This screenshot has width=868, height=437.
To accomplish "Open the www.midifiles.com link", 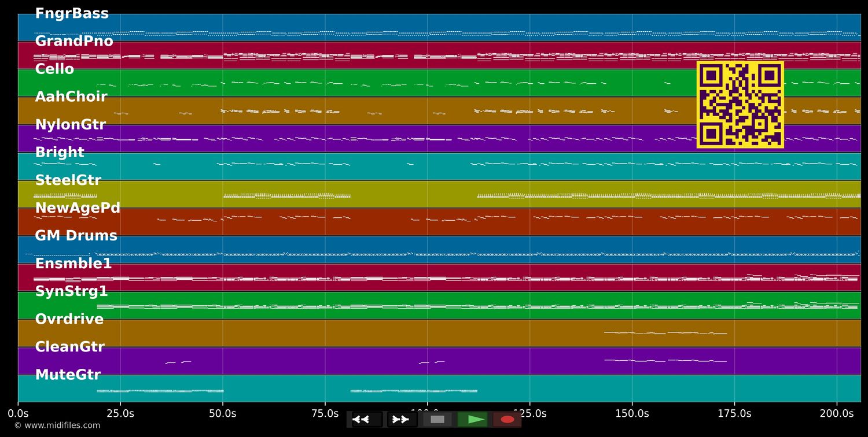I will pos(57,425).
